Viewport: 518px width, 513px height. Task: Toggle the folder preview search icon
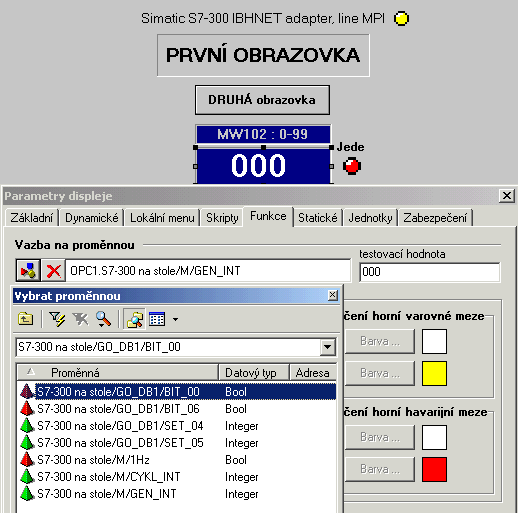134,319
